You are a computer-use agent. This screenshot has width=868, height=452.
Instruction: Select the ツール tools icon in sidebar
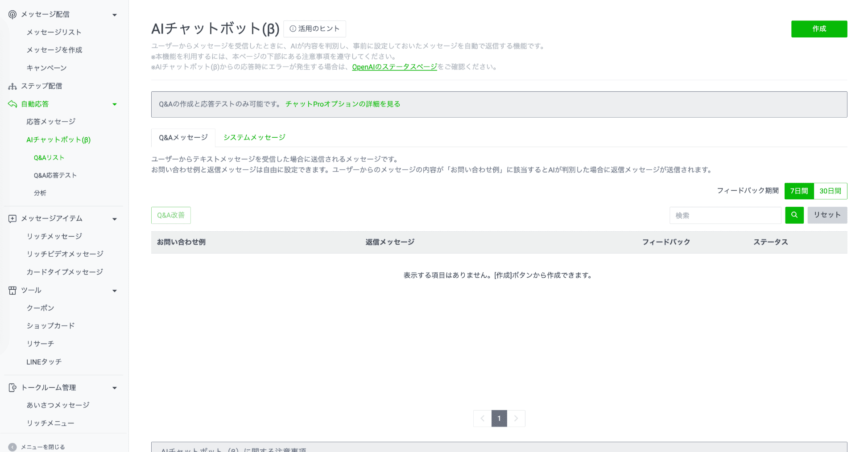click(12, 290)
